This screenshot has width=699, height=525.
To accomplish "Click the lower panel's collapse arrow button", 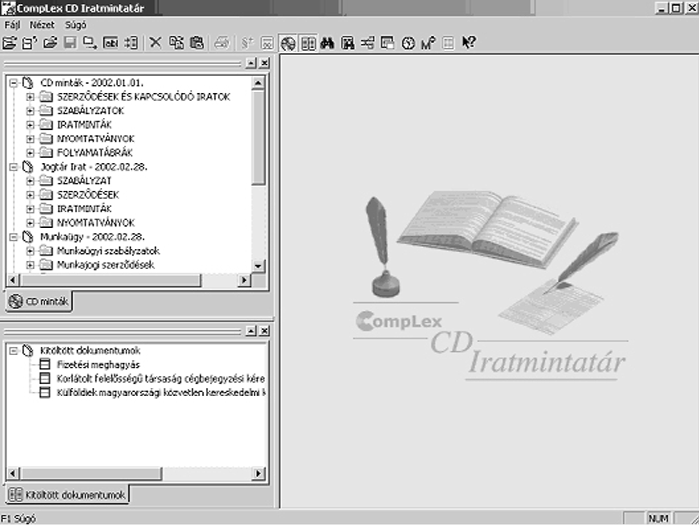I will click(251, 331).
